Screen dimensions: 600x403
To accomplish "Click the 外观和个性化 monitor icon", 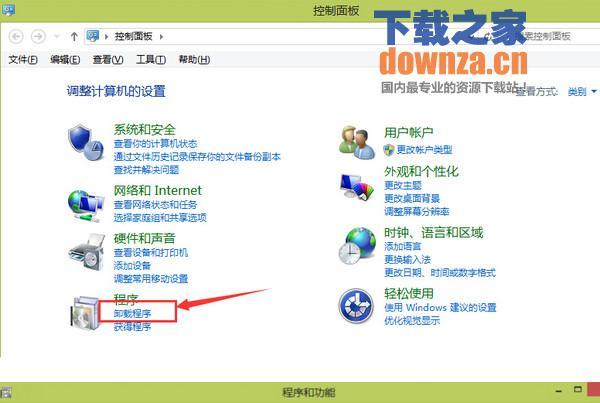I will [x=357, y=187].
